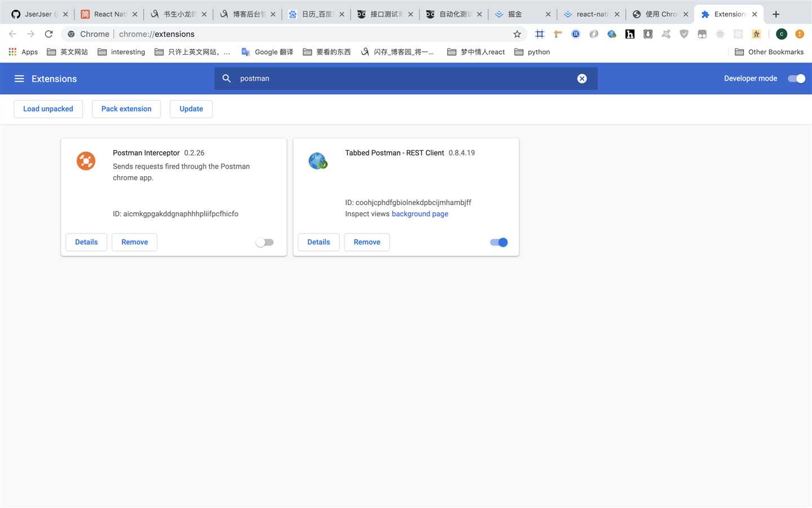
Task: Open the Extensions hamburger menu
Action: (x=19, y=78)
